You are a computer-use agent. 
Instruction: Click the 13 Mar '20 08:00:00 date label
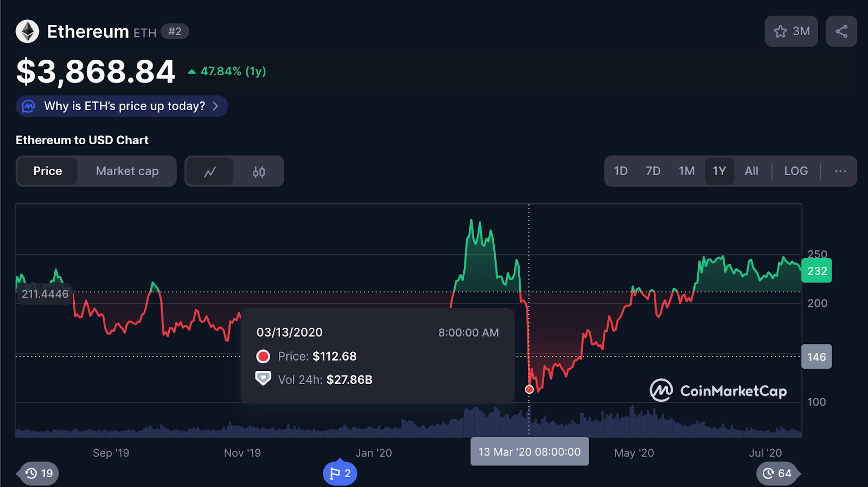coord(529,452)
